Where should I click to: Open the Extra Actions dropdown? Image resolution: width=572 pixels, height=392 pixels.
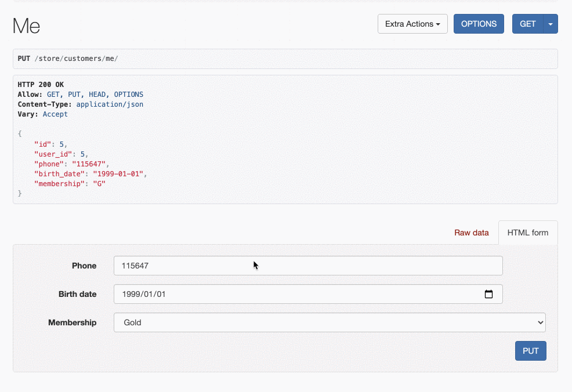412,24
